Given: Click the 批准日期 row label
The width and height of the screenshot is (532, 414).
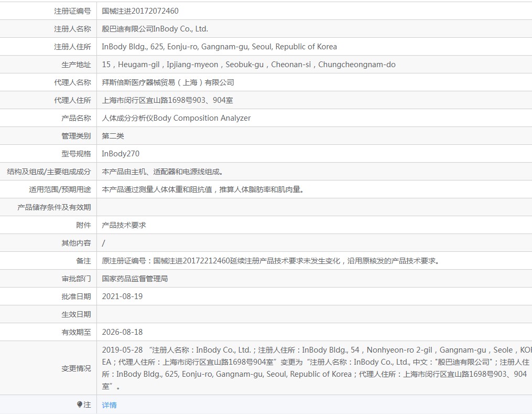Looking at the screenshot, I should (77, 296).
